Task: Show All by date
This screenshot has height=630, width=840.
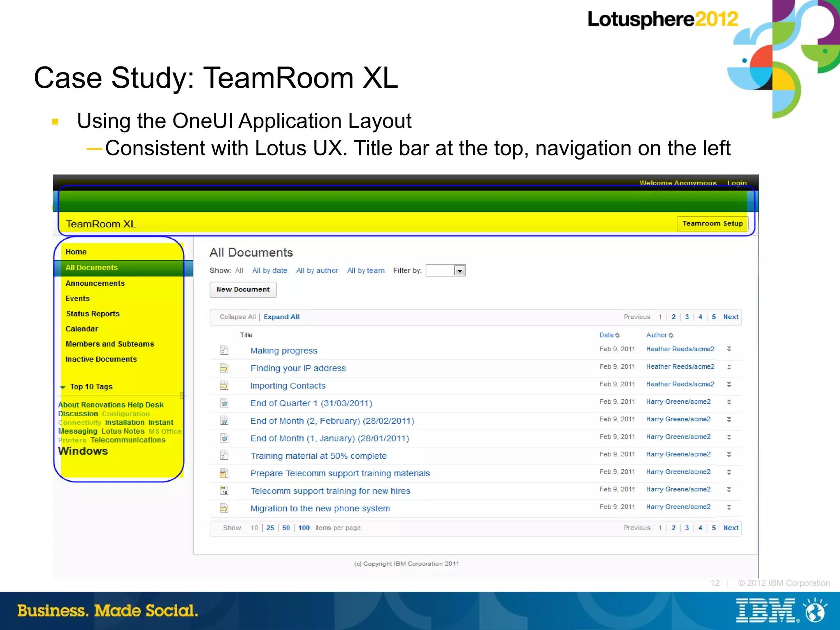Action: click(x=269, y=271)
